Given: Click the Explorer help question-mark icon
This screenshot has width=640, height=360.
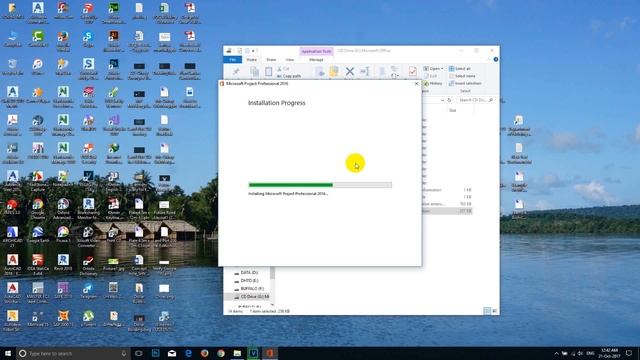Looking at the screenshot, I should coord(496,60).
